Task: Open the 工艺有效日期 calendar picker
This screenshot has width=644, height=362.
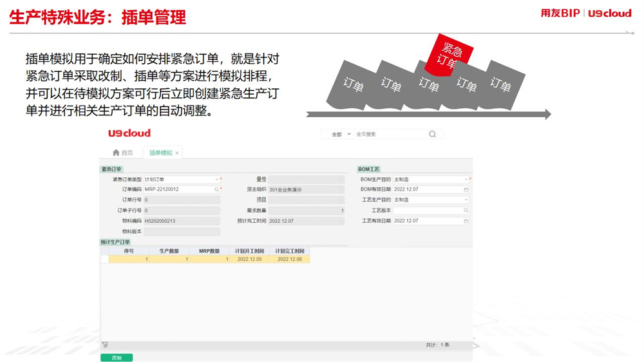Action: click(466, 221)
